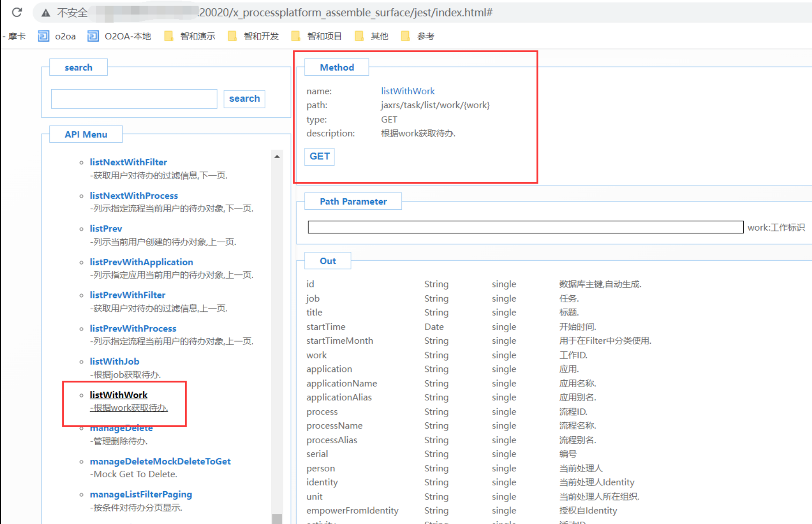Open the O2OA-本地 bookmark
The image size is (812, 524).
coord(120,36)
